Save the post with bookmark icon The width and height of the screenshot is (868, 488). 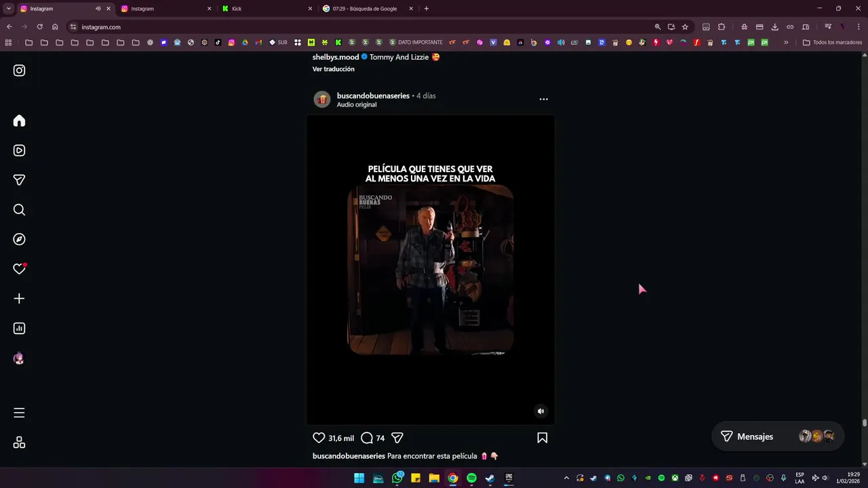tap(542, 438)
